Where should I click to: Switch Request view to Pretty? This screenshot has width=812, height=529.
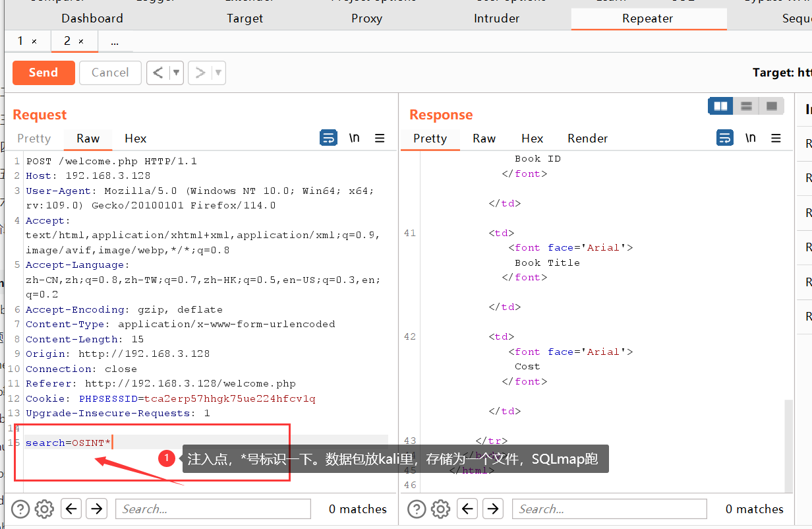pyautogui.click(x=34, y=139)
